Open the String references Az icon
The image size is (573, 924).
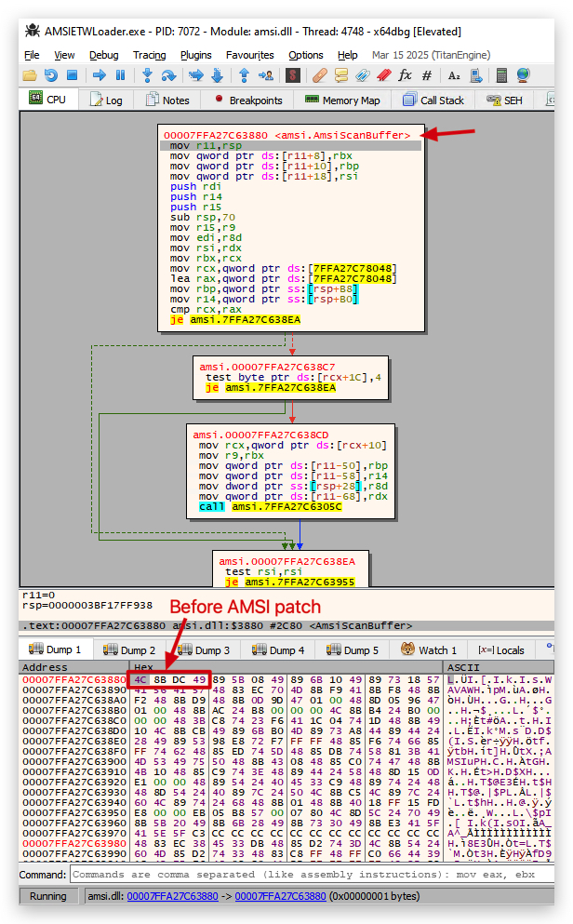coord(454,75)
